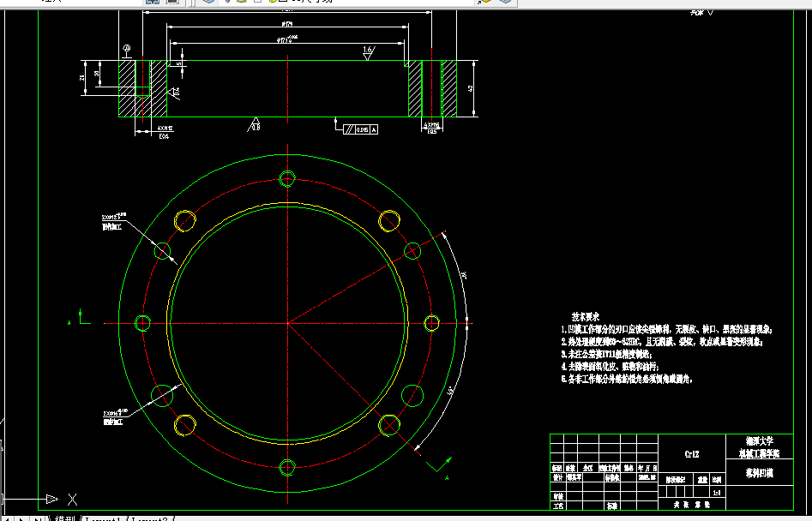Viewport: 812px width, 521px height.
Task: Pick the top bolt hole circle
Action: [287, 178]
